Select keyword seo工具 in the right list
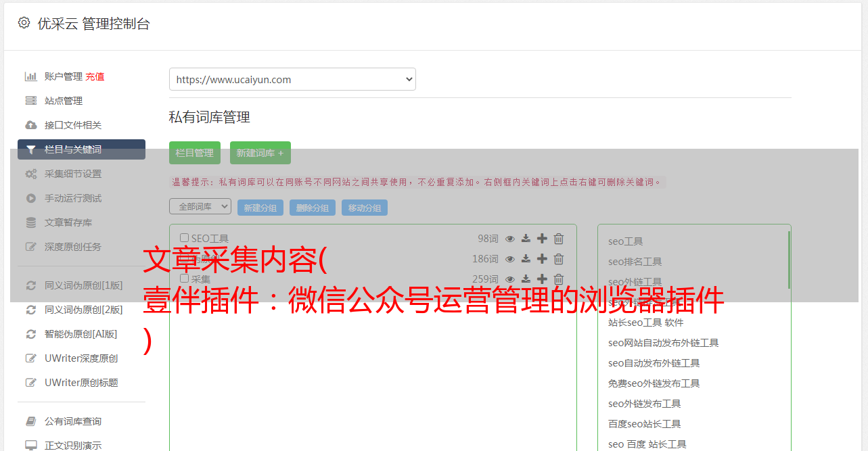Viewport: 868px width, 451px height. [626, 241]
